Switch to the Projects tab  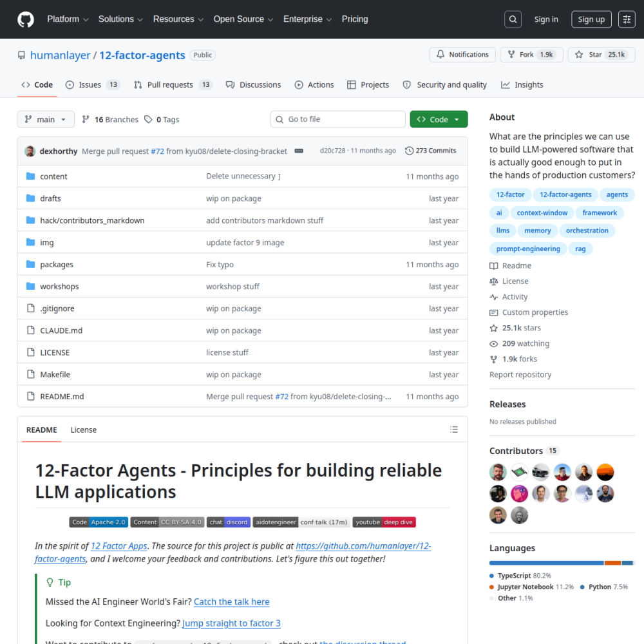point(368,85)
